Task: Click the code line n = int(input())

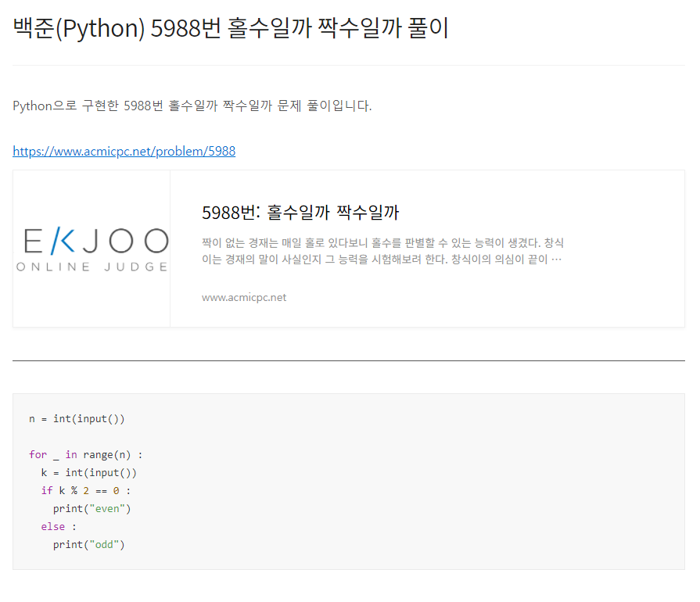Action: pyautogui.click(x=77, y=418)
